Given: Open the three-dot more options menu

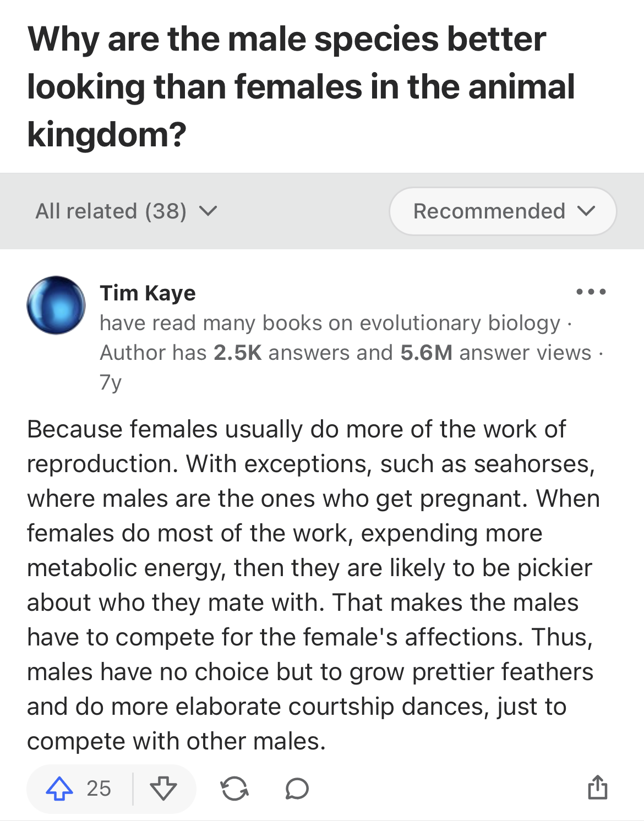Looking at the screenshot, I should [591, 292].
